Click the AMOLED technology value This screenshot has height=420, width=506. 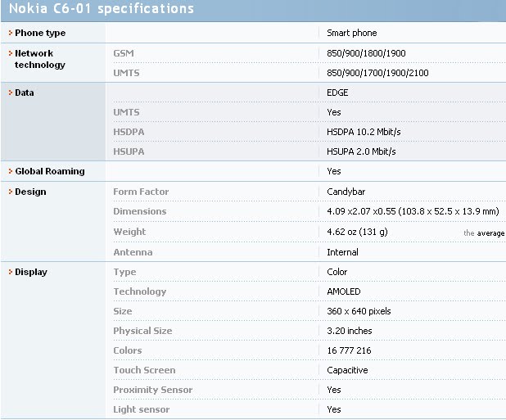pos(344,291)
